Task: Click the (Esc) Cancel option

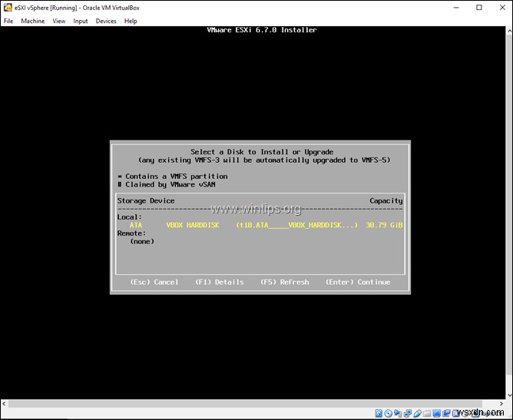Action: [x=154, y=282]
